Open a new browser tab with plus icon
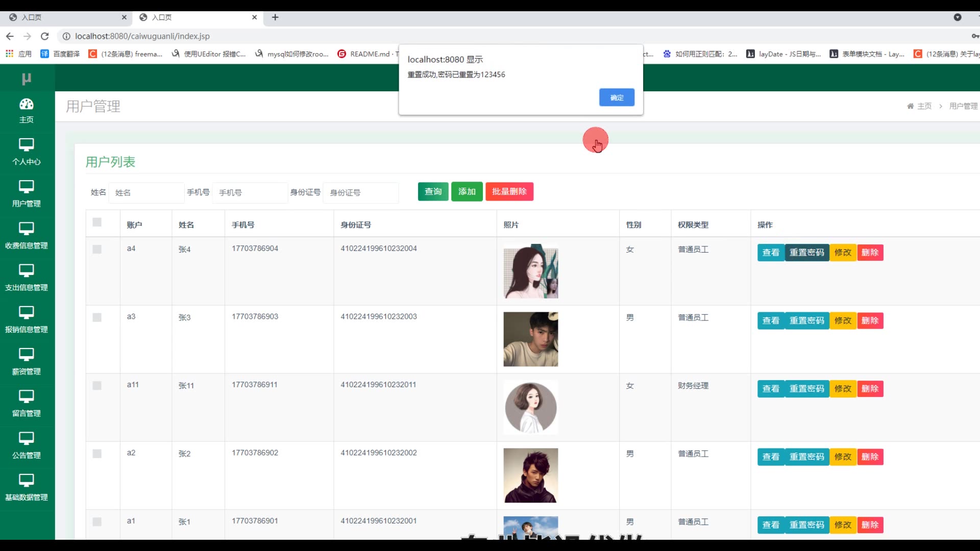Image resolution: width=980 pixels, height=551 pixels. pos(275,17)
